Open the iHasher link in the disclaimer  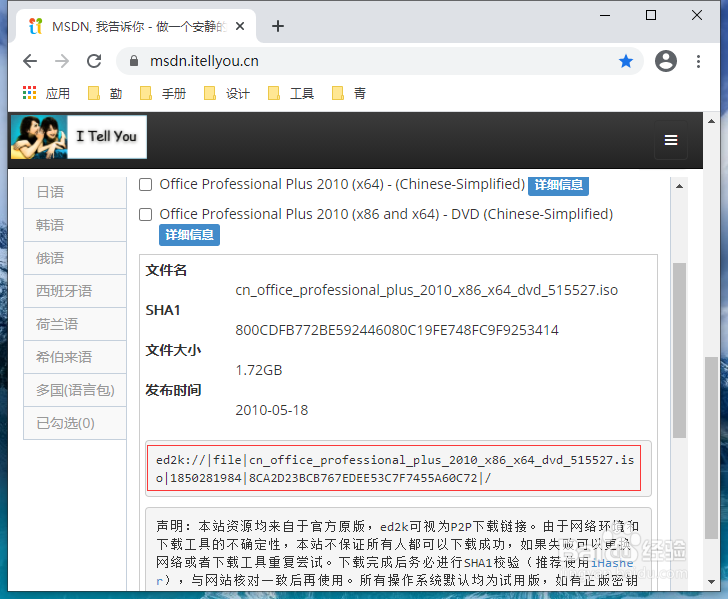click(x=612, y=563)
